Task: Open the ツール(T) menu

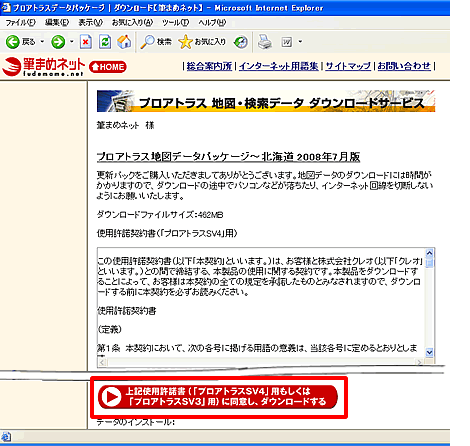Action: point(175,22)
